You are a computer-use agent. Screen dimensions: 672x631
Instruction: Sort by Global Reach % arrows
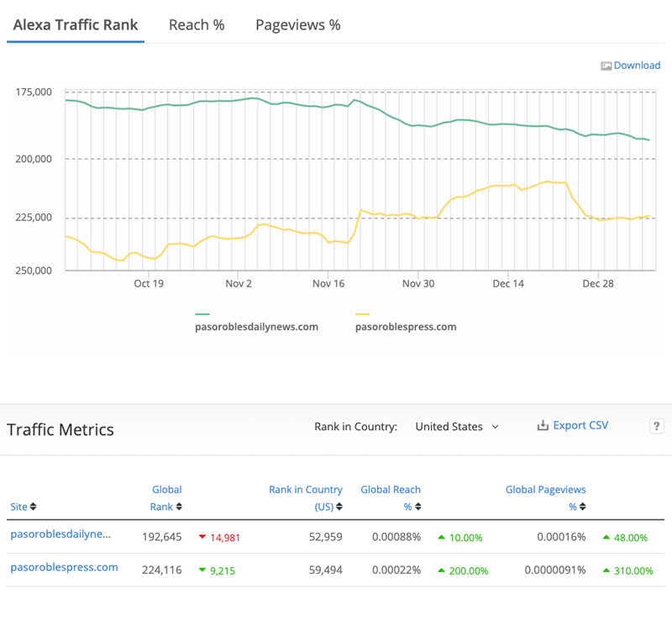[417, 507]
